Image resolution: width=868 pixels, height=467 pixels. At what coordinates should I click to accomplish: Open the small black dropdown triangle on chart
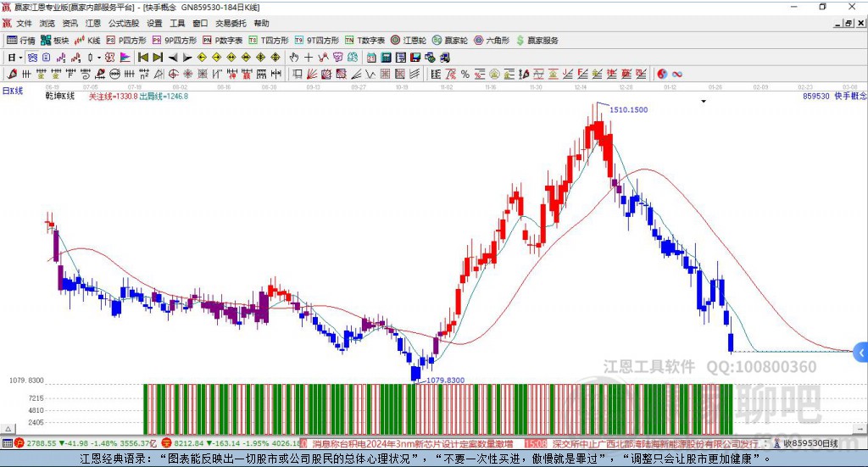(703, 102)
